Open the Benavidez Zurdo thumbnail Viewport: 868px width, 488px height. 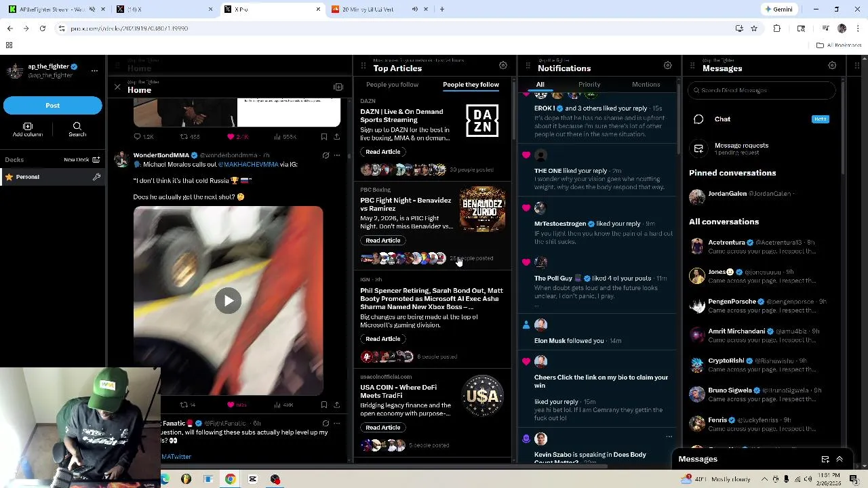(x=482, y=209)
